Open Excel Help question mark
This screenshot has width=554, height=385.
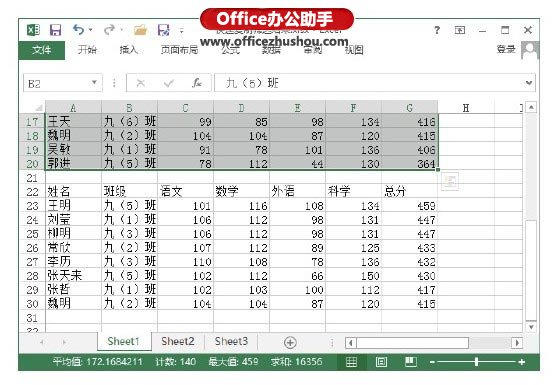(437, 30)
